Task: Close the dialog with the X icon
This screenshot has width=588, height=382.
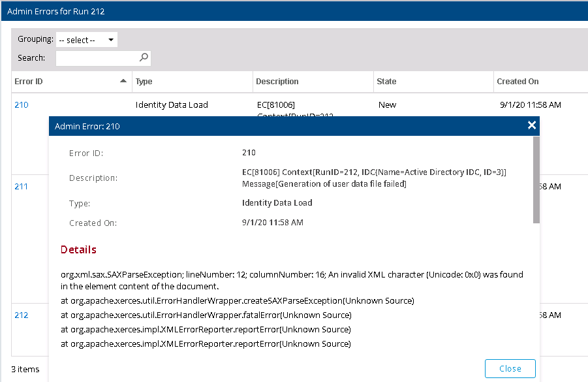Action: (x=532, y=125)
